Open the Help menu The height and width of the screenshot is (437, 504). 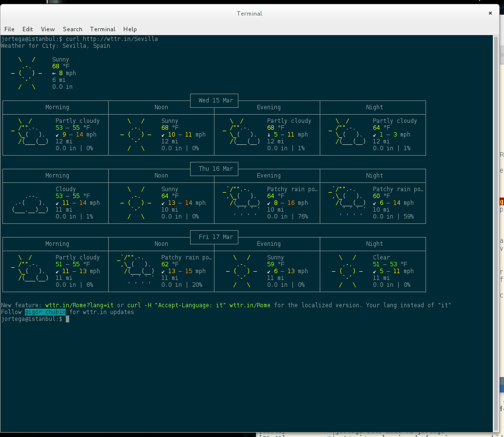point(130,29)
